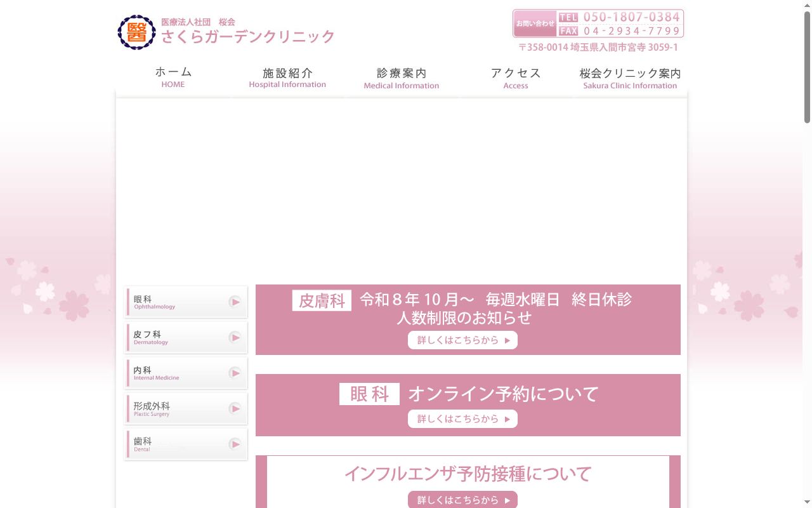
Task: Open 桜会クリニック案内 Sakura Clinic Information
Action: click(630, 77)
